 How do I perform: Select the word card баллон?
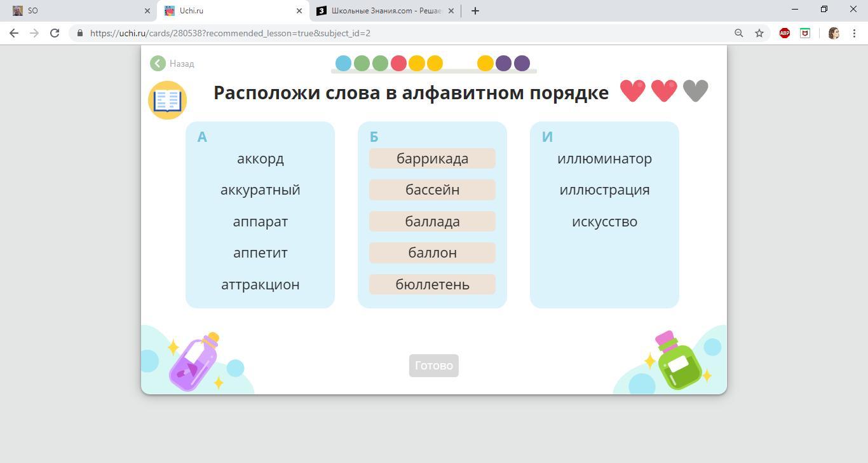(x=432, y=252)
